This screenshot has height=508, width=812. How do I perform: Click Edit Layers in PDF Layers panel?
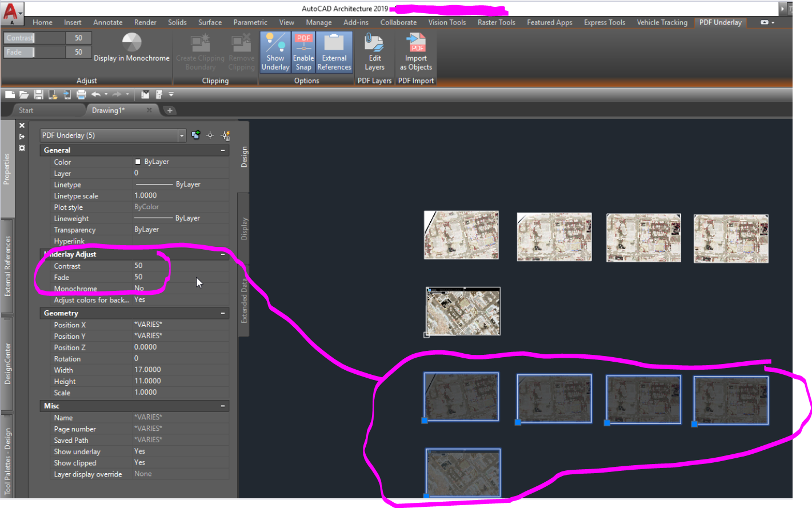pyautogui.click(x=375, y=52)
